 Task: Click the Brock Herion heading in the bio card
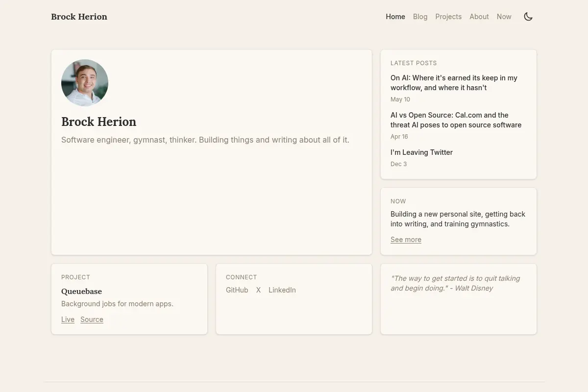[x=98, y=122]
